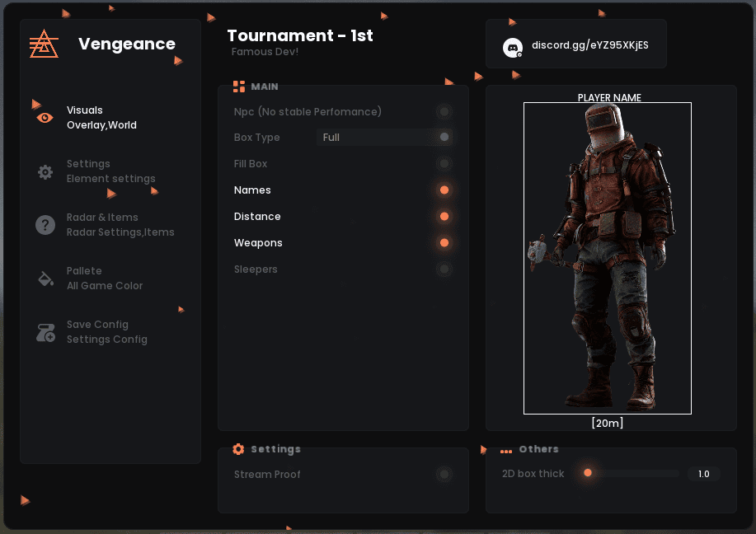
Task: Enable the Fill Box toggle
Action: click(x=444, y=163)
